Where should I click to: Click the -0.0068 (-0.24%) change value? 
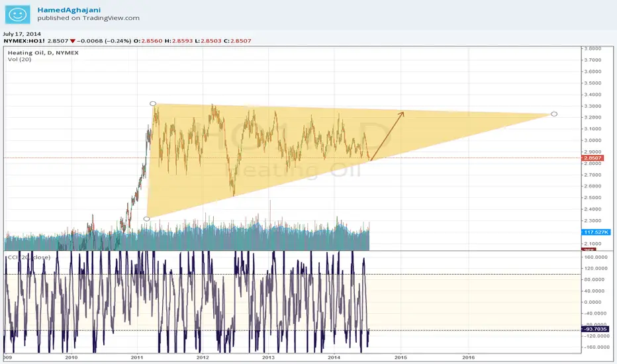(x=104, y=41)
